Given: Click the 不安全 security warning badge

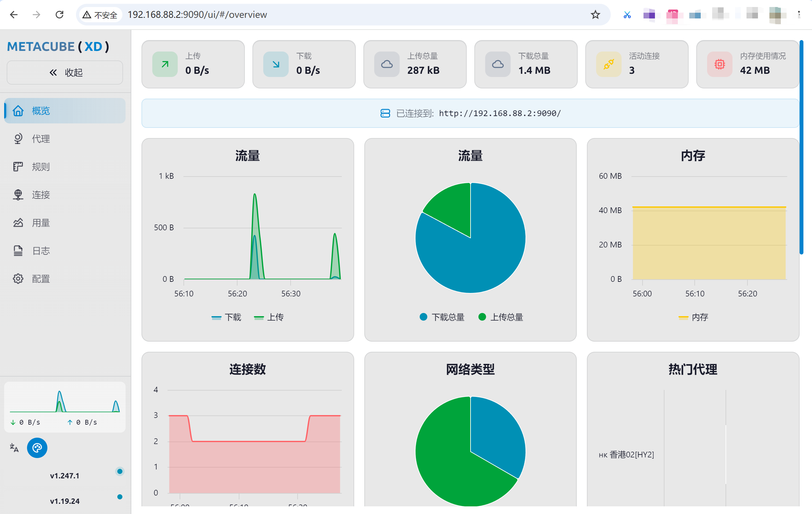Looking at the screenshot, I should point(100,15).
